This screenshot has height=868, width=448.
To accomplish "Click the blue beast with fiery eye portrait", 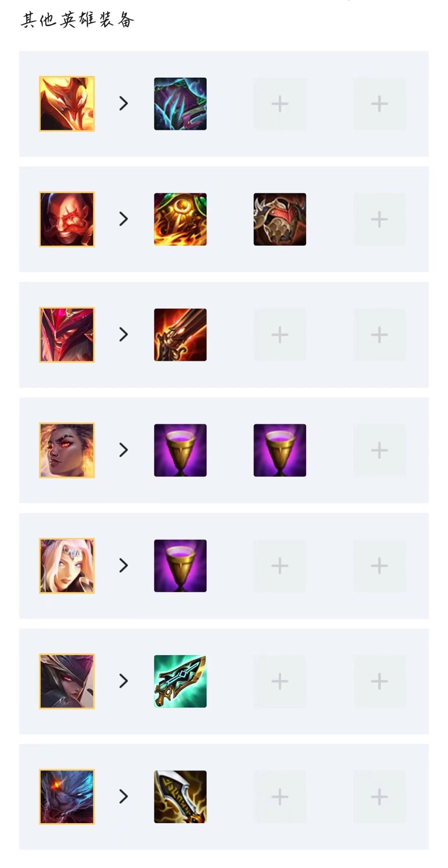I will (67, 797).
